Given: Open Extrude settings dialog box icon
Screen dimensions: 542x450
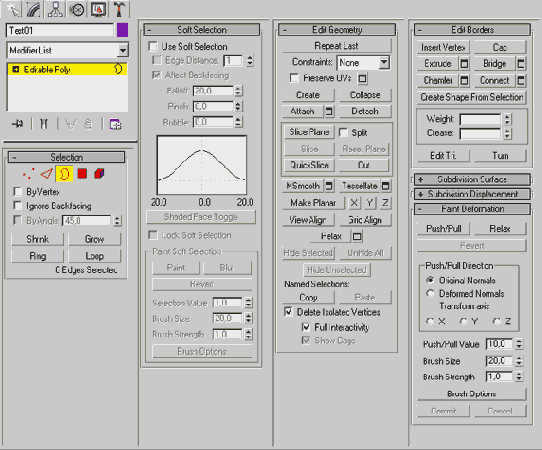Looking at the screenshot, I should click(x=464, y=64).
